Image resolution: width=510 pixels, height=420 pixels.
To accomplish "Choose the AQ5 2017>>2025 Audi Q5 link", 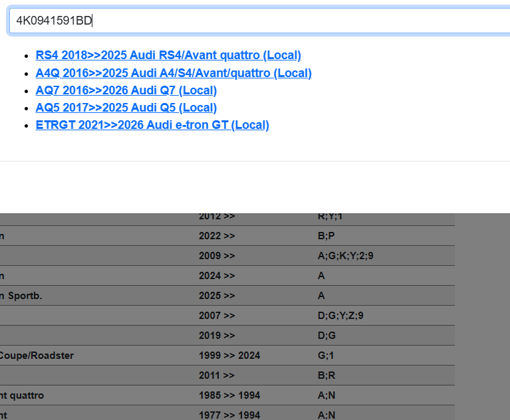I will (126, 108).
